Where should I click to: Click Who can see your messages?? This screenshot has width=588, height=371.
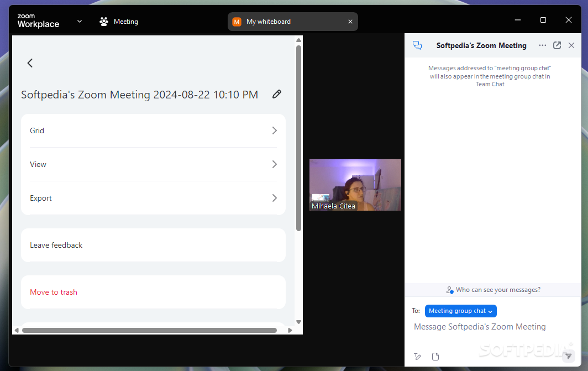point(493,290)
